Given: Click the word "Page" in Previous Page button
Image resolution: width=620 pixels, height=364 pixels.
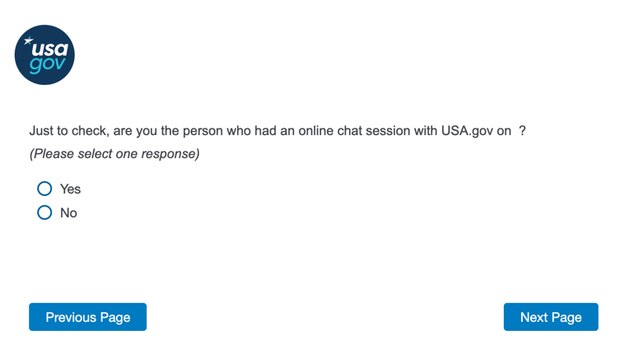Looking at the screenshot, I should pos(115,317).
